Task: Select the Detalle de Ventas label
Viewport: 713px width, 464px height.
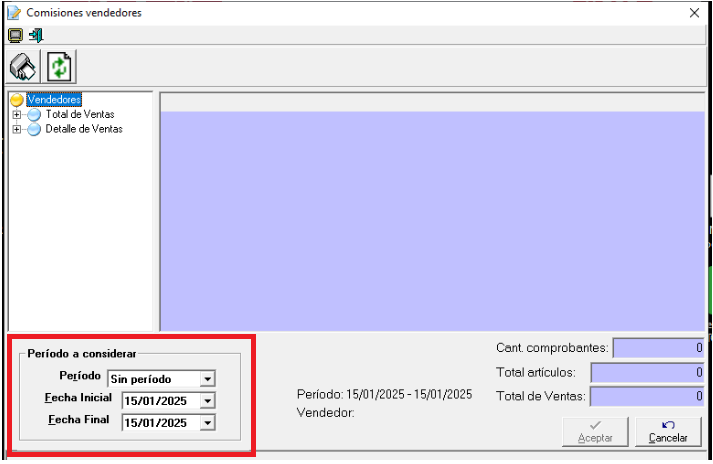Action: tap(84, 130)
